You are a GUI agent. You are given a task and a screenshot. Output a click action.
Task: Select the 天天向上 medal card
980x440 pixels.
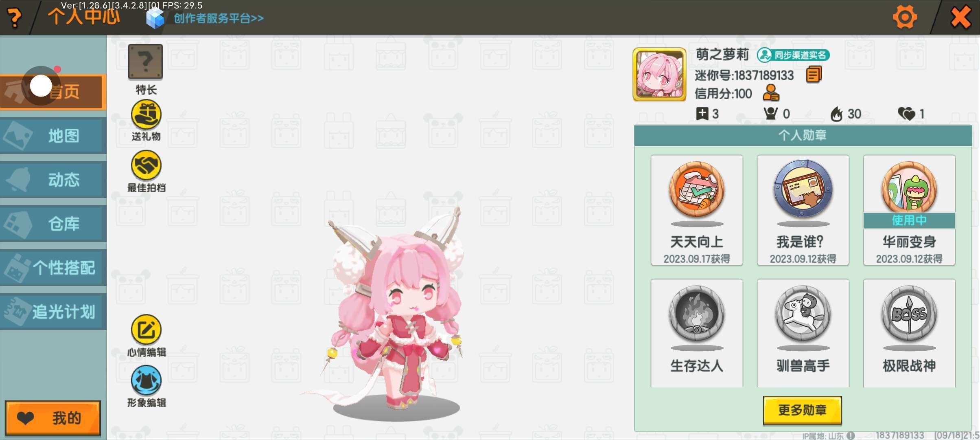(697, 210)
